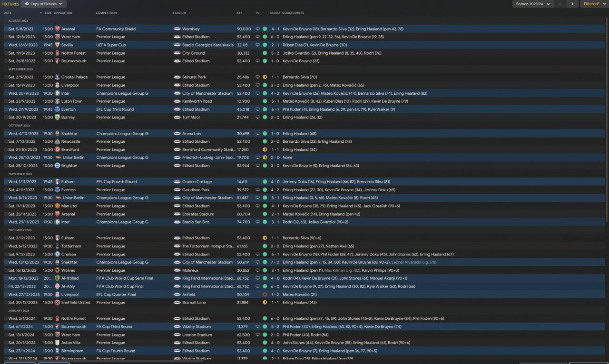Click the Luton Town club badge

coord(57,101)
